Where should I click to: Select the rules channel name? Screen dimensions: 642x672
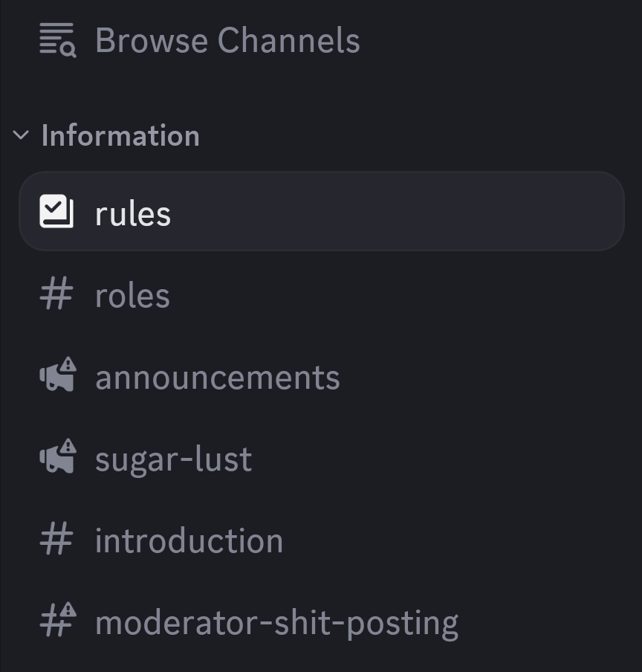point(133,214)
